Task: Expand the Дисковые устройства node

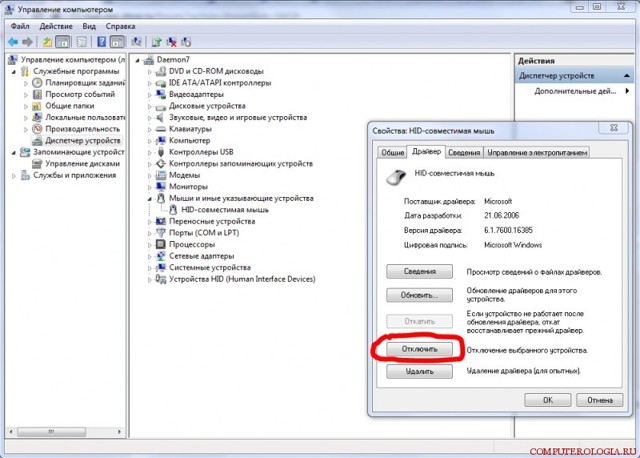Action: 149,107
